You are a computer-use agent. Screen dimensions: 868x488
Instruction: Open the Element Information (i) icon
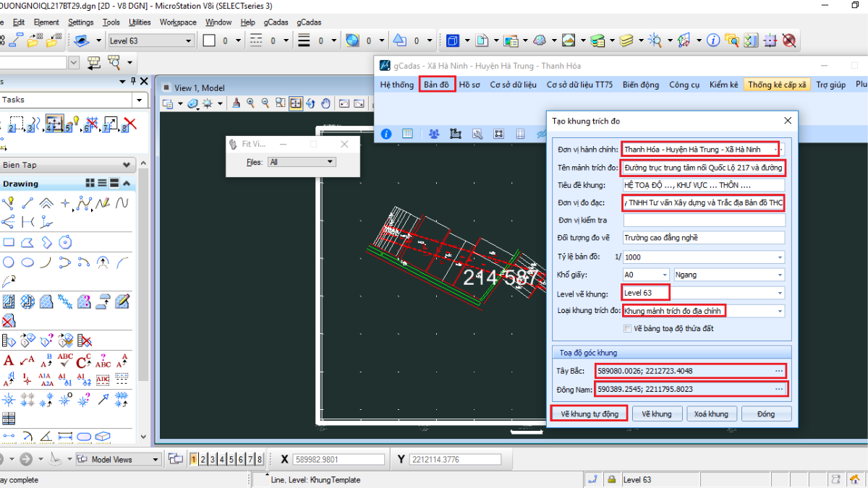click(712, 40)
